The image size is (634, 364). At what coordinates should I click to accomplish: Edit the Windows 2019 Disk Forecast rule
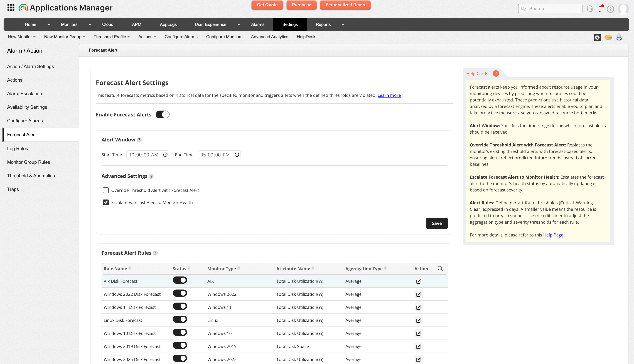pyautogui.click(x=419, y=346)
